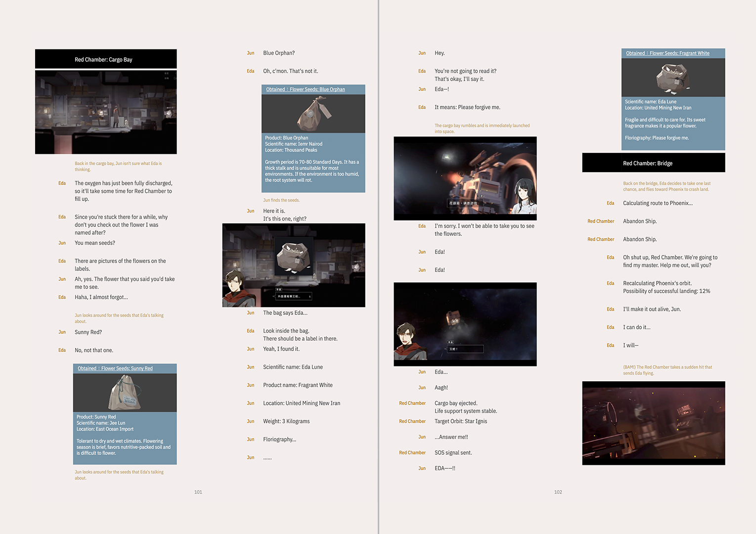Image resolution: width=756 pixels, height=534 pixels.
Task: Select the screenshot of Jun holding the seed bag
Action: click(294, 266)
